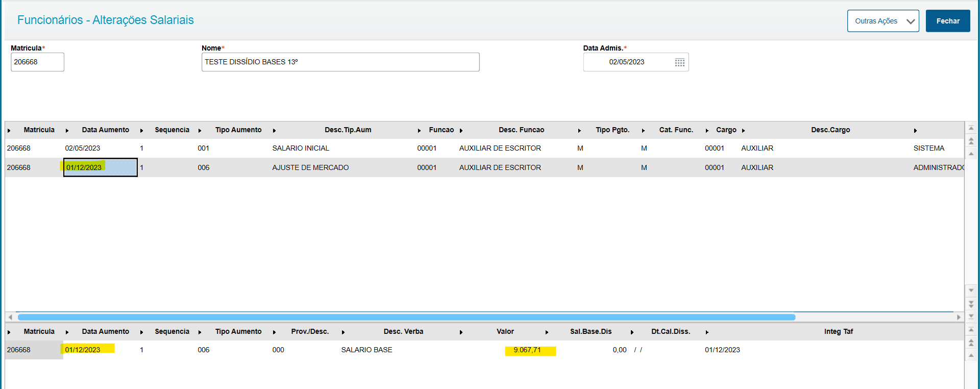This screenshot has width=980, height=389.
Task: Click Tipo Pgto. column header
Action: (612, 130)
